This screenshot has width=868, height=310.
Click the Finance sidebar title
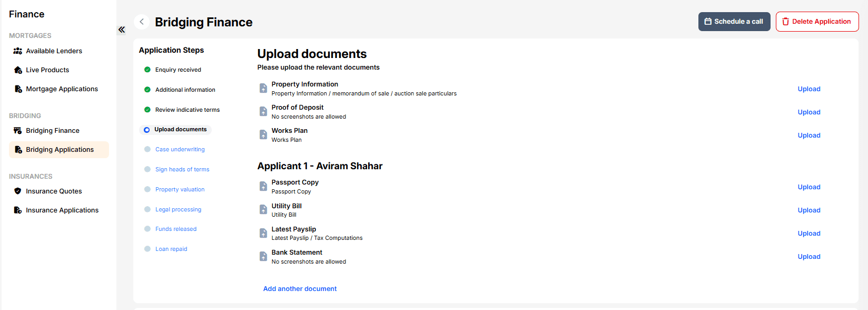26,14
